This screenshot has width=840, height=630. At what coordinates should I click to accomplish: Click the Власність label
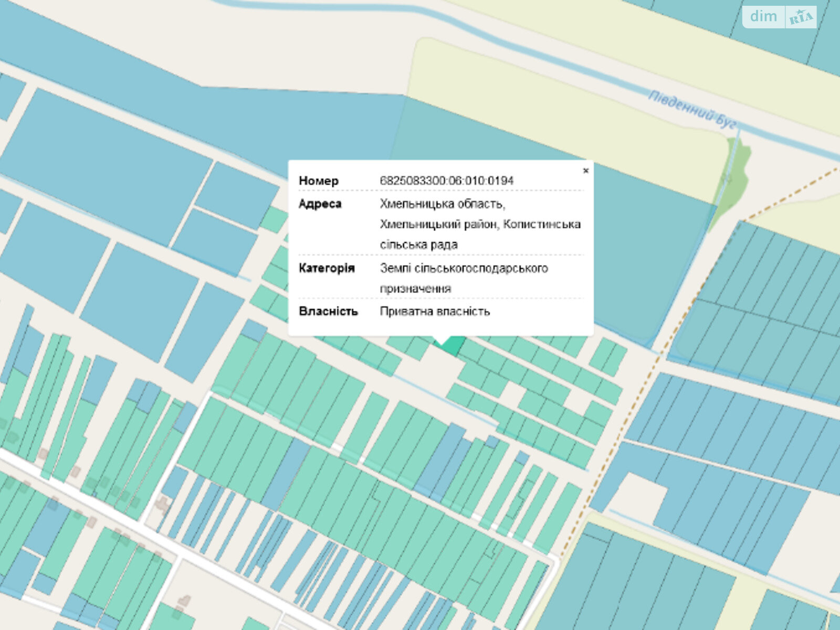(x=328, y=311)
